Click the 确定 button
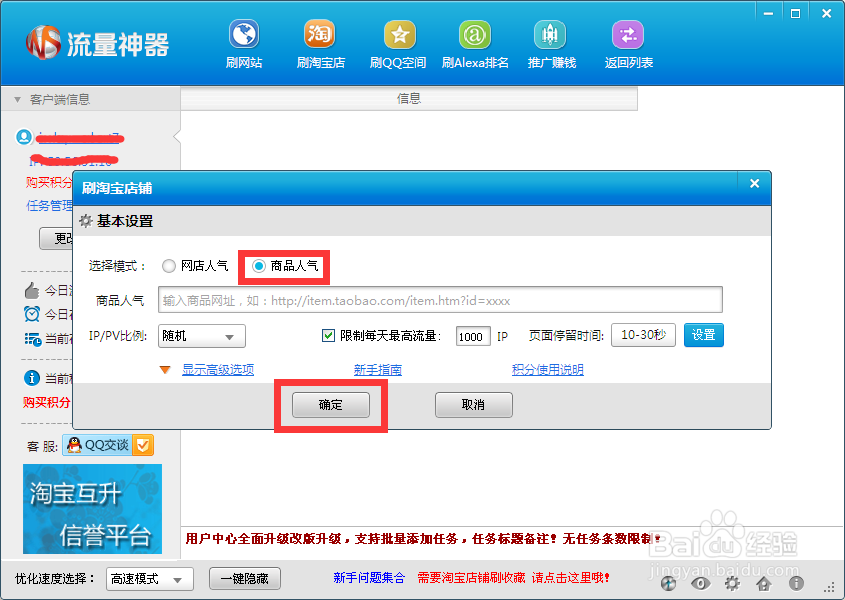The width and height of the screenshot is (845, 600). [x=331, y=405]
